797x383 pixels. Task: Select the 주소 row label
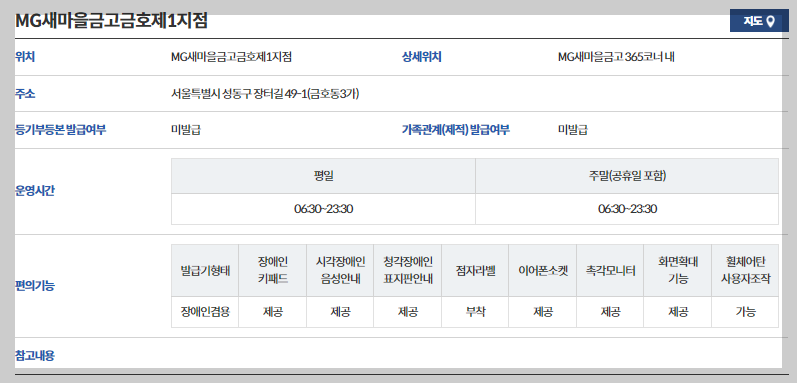click(25, 94)
